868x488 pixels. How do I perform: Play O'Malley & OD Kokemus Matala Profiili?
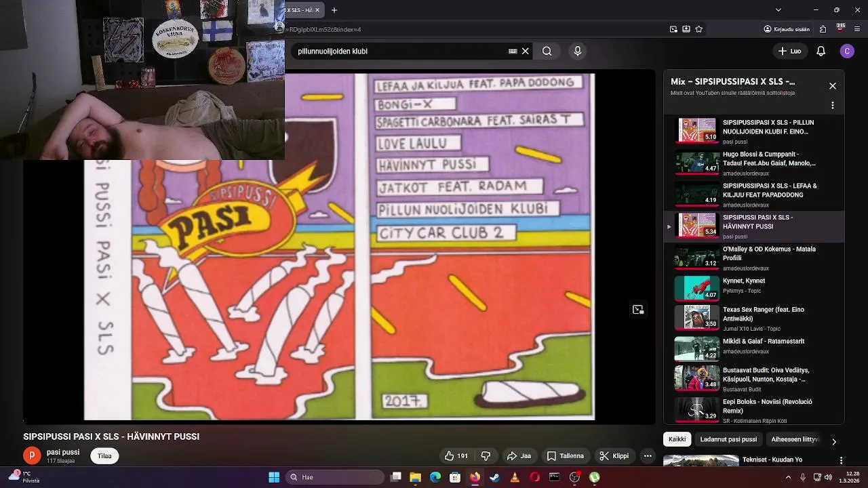(x=754, y=258)
